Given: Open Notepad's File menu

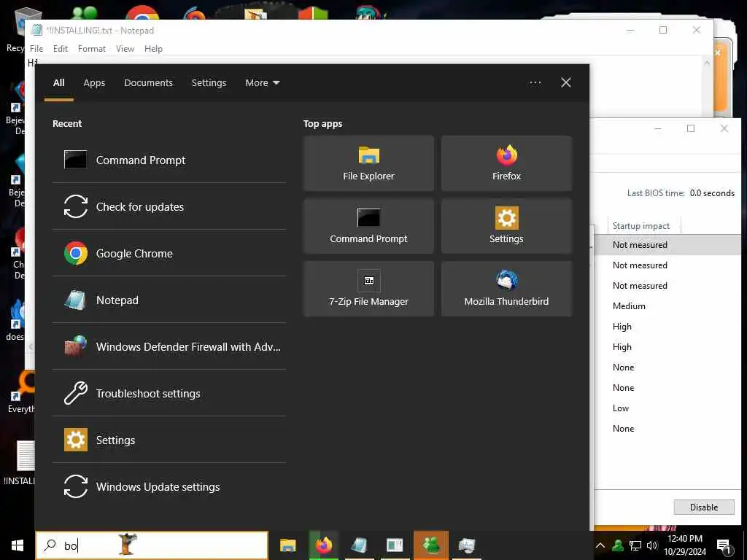Looking at the screenshot, I should tap(36, 49).
